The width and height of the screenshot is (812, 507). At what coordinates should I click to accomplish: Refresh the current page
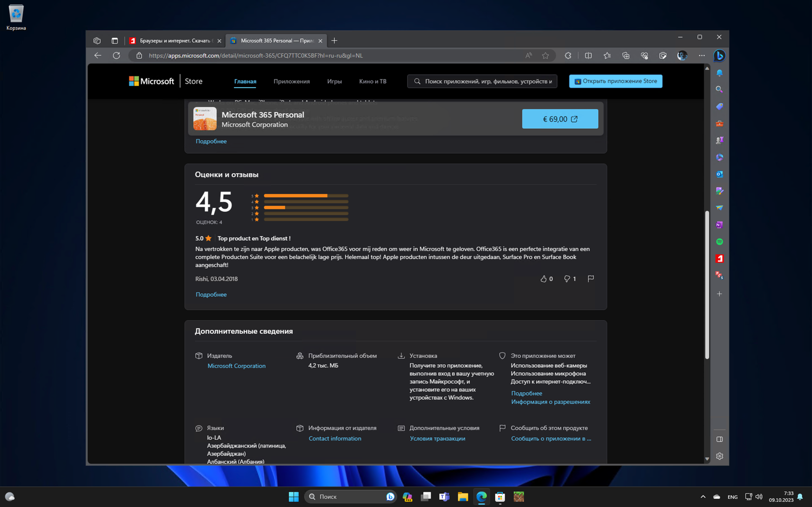116,55
